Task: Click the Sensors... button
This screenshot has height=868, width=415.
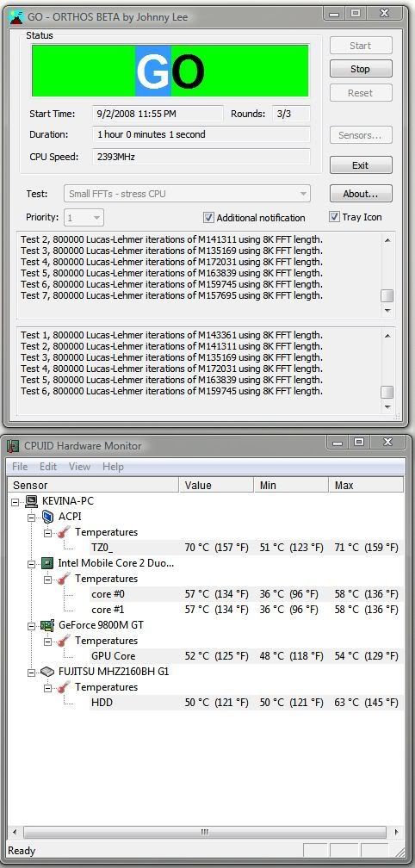Action: pos(361,135)
